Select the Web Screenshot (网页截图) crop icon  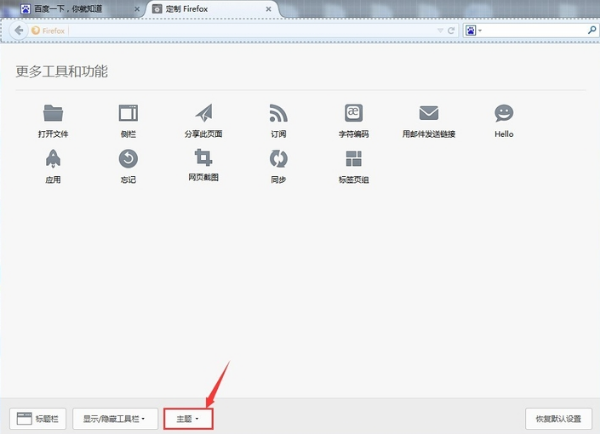coord(204,158)
